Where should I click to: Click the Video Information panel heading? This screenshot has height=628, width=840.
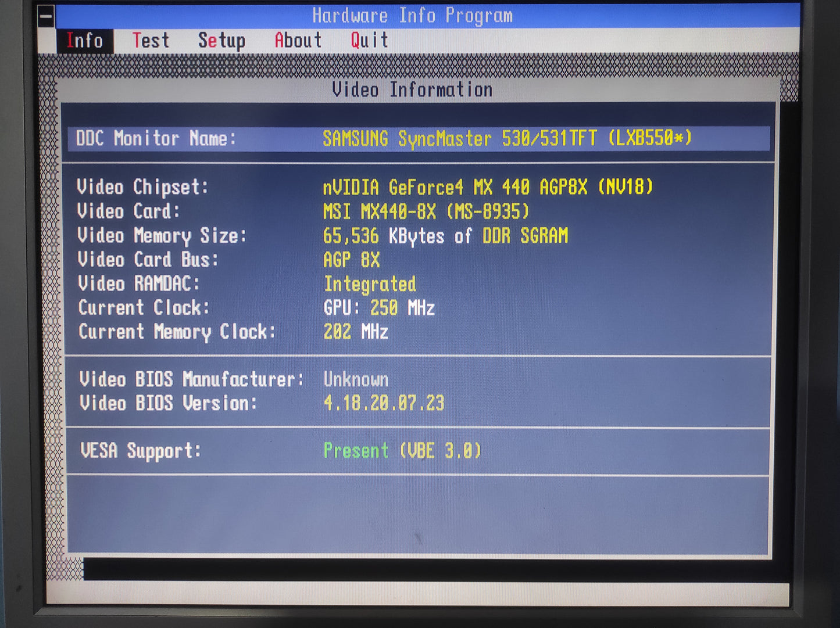[x=412, y=90]
